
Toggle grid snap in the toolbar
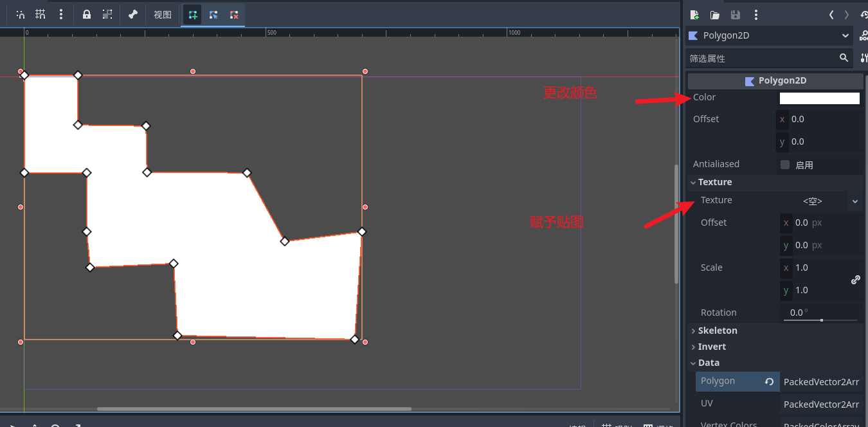click(41, 14)
